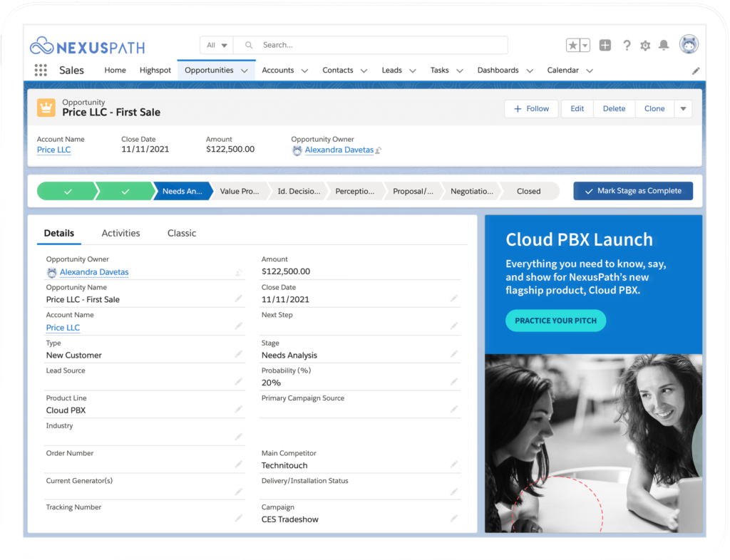Open Alexandra Davetas link in Details section
Viewport: 730px width, 560px height.
tap(94, 272)
